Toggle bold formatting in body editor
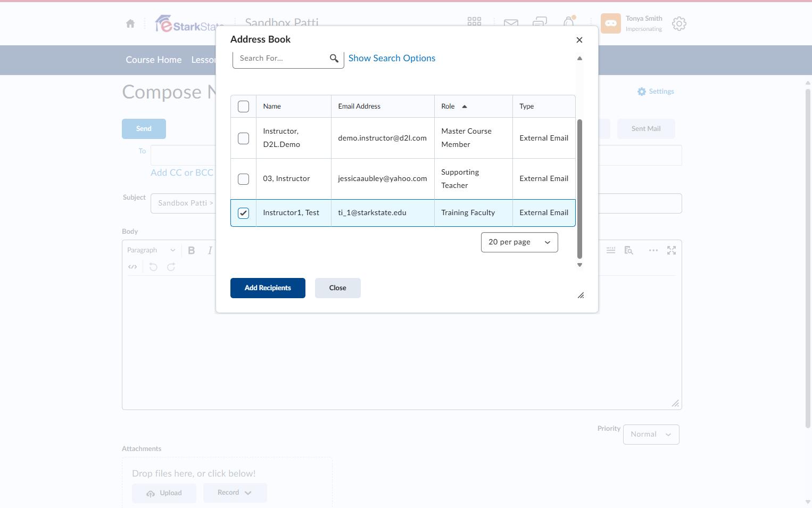 192,250
